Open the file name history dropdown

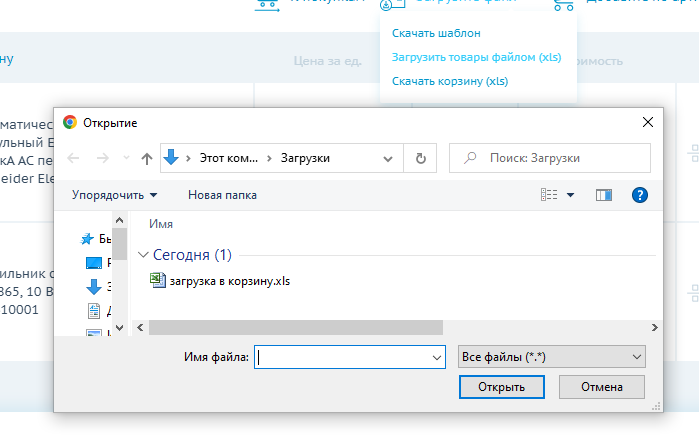[x=437, y=357]
